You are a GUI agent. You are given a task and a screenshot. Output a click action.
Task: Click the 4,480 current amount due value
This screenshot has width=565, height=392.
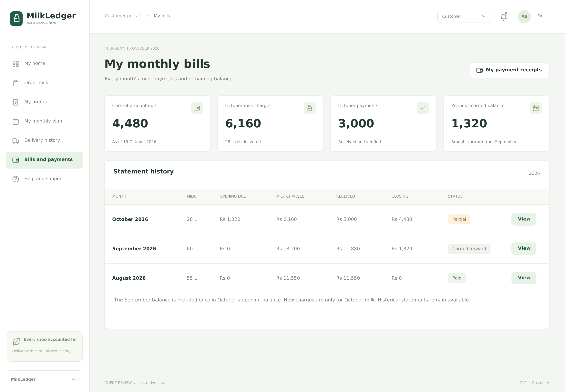tap(130, 123)
